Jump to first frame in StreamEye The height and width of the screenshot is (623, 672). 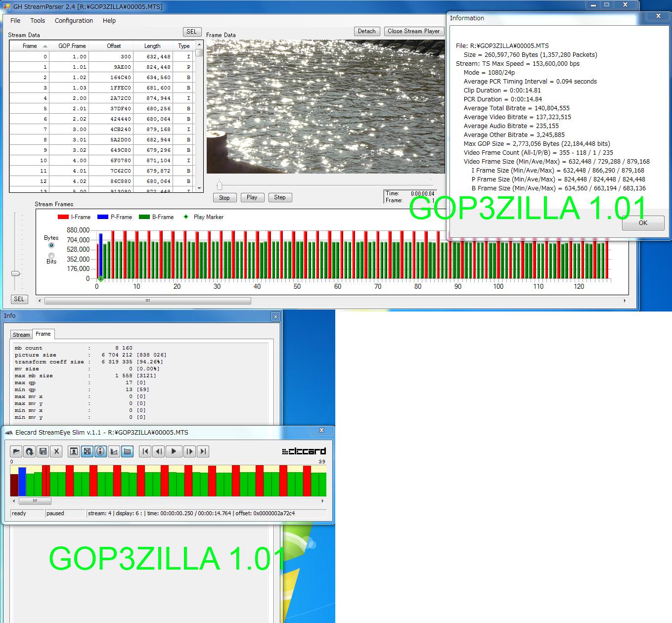[x=145, y=451]
